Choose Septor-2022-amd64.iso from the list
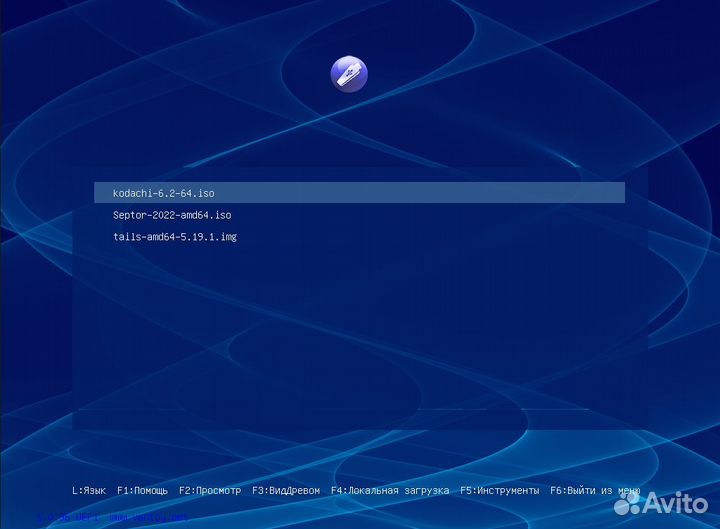This screenshot has width=720, height=529. (x=172, y=215)
